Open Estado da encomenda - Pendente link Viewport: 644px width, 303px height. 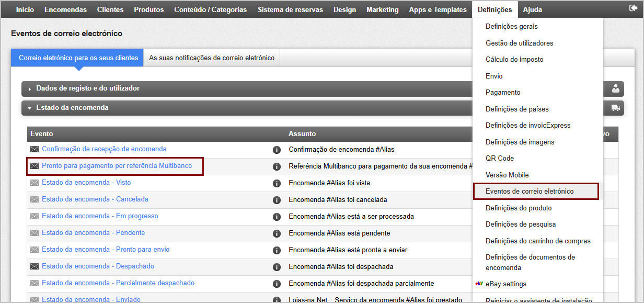pos(94,233)
